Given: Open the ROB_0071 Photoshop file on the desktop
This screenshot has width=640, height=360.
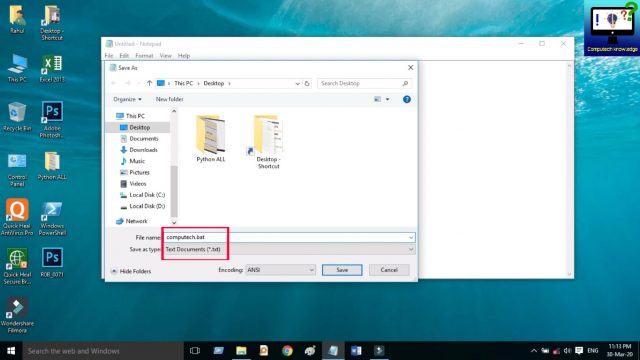Looking at the screenshot, I should click(x=52, y=262).
